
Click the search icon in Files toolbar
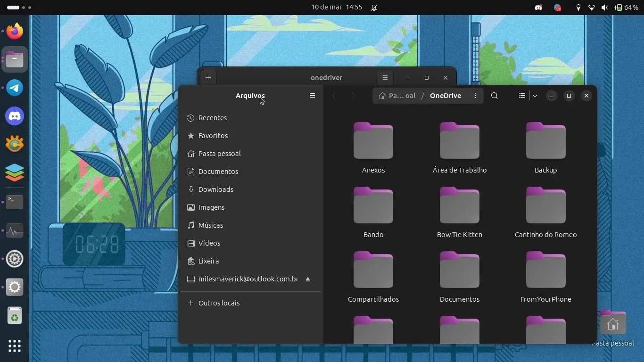click(x=494, y=96)
